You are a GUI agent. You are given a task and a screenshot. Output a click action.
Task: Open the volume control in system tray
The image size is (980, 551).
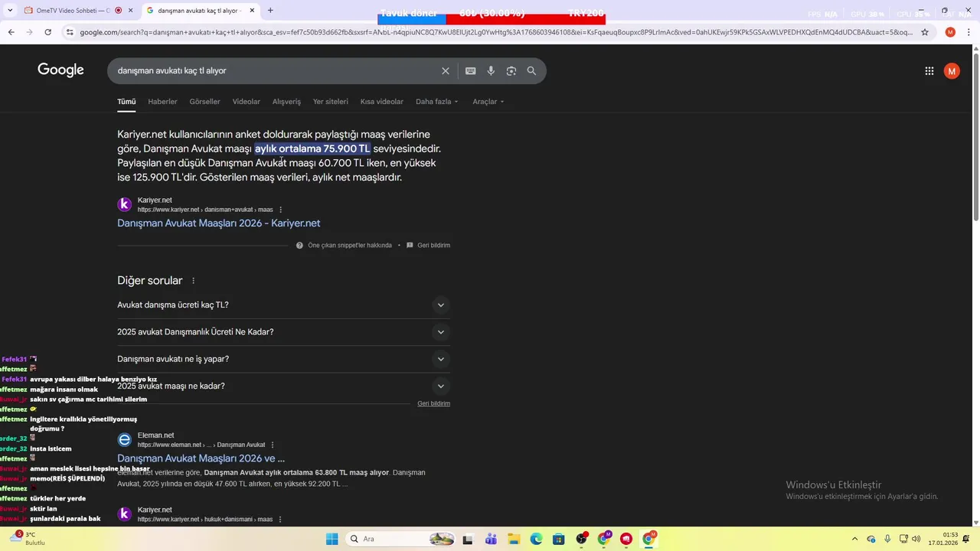[916, 539]
